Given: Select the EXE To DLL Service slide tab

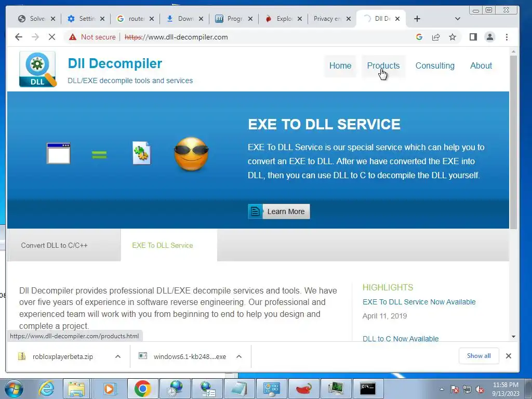Looking at the screenshot, I should (163, 245).
